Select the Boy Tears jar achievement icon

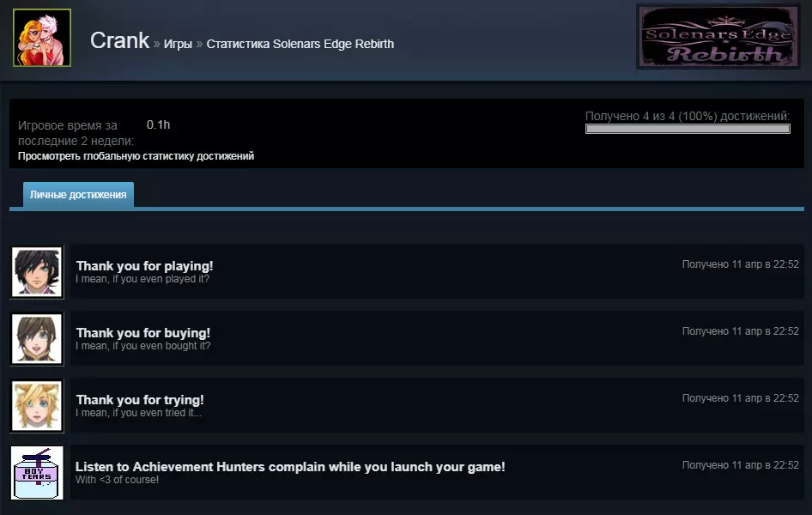pyautogui.click(x=37, y=473)
